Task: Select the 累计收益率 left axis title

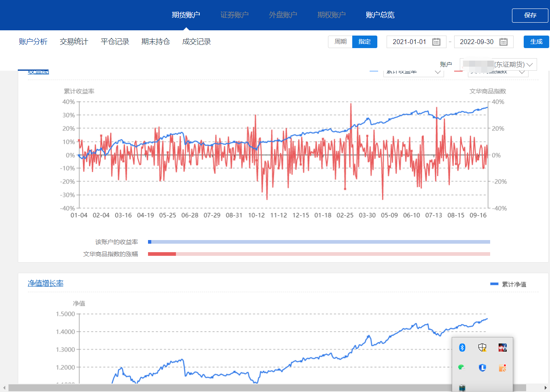Action: pyautogui.click(x=79, y=91)
